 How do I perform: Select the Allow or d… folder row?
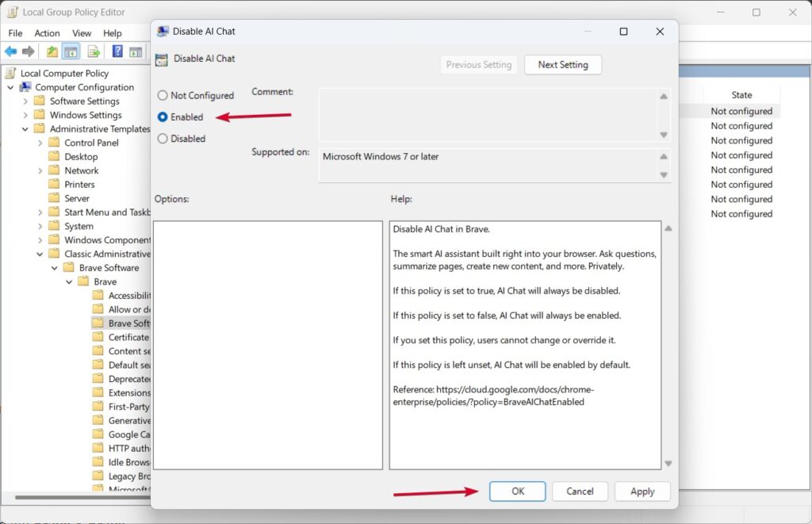coord(121,309)
